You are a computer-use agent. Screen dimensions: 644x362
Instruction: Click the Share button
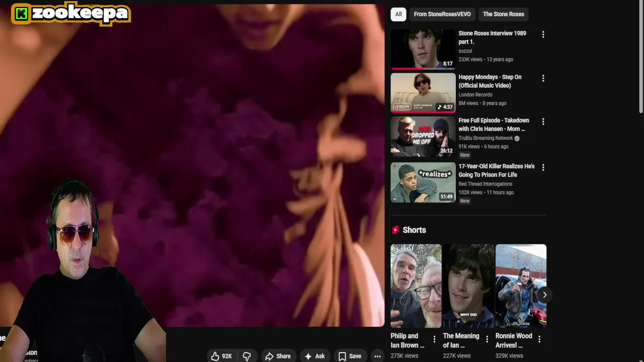[278, 356]
